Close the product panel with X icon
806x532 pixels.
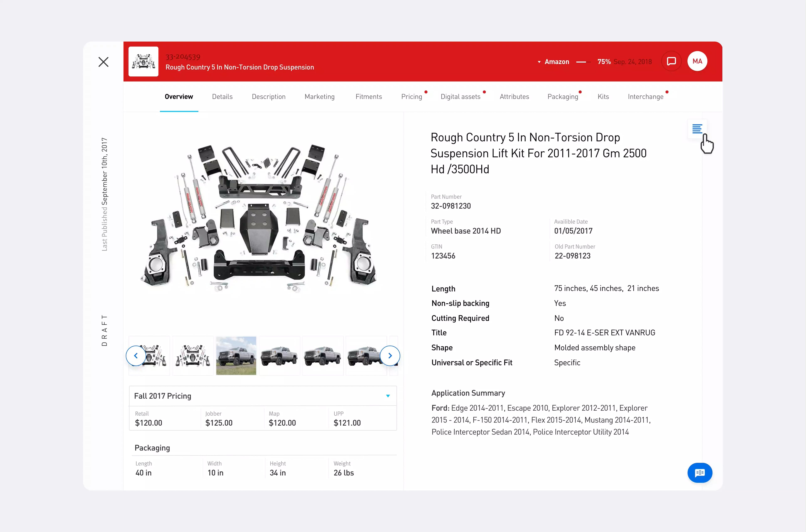(104, 62)
